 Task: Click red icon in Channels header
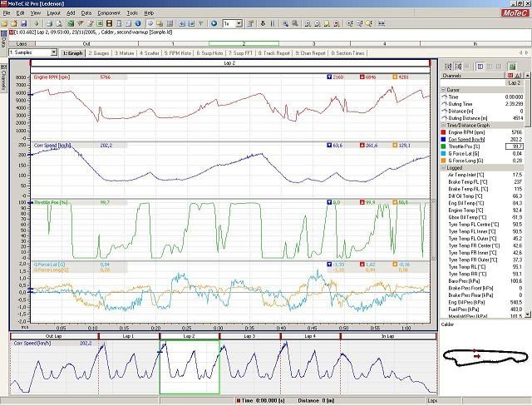pos(510,76)
